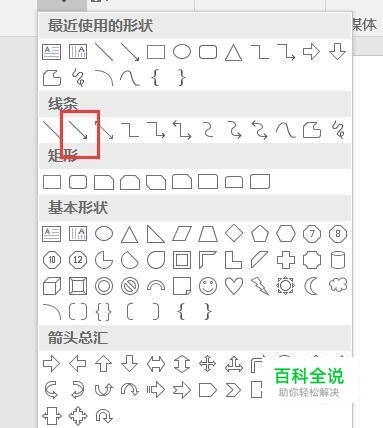
Task: Choose the decagon shape labeled 10
Action: [x=52, y=260]
